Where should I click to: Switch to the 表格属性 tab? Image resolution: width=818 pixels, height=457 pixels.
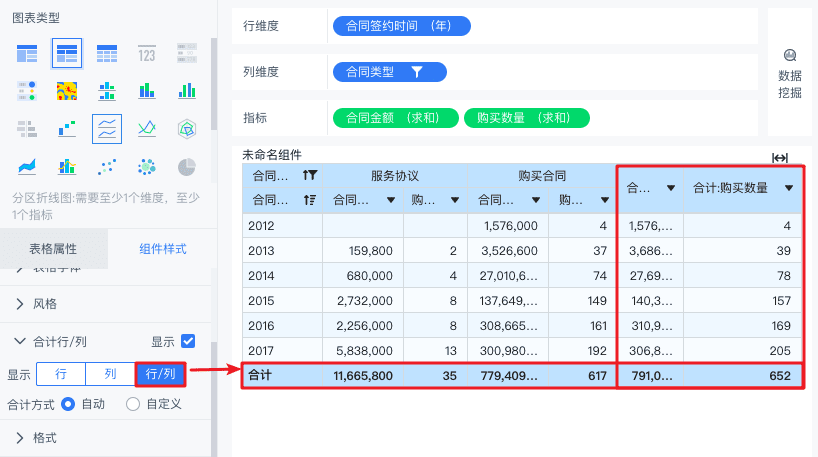click(x=53, y=249)
